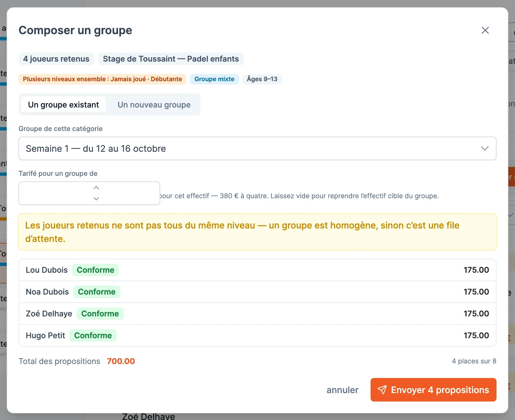Click the Âges 9–13 tag
The height and width of the screenshot is (420, 515).
click(262, 79)
